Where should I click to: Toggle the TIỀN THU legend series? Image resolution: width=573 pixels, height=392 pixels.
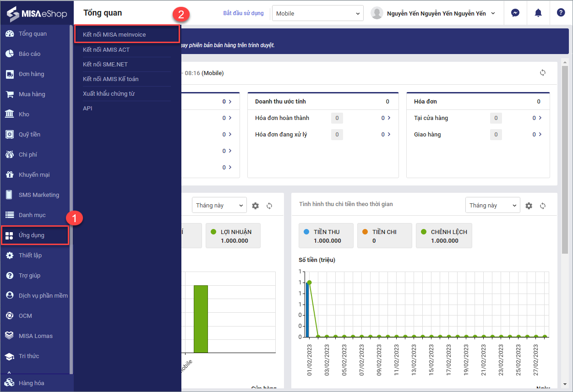point(326,236)
